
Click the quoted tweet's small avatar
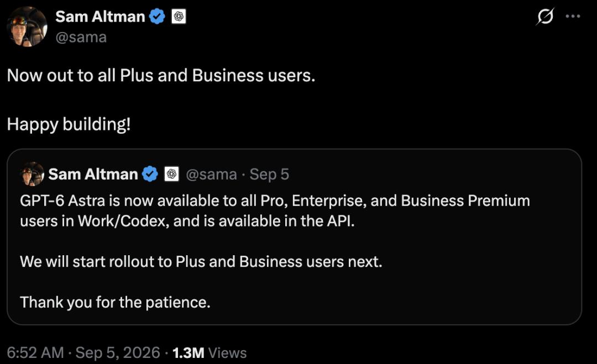(x=32, y=174)
